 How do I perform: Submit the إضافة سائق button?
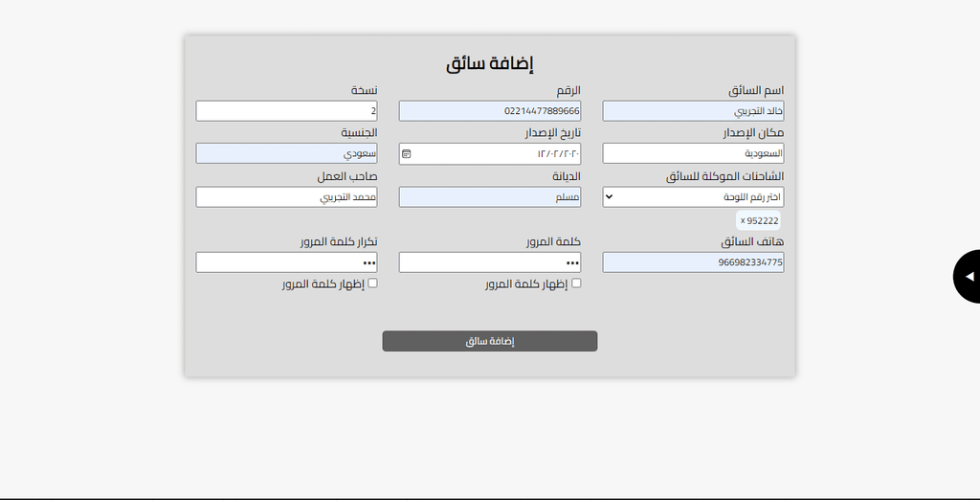click(x=490, y=341)
